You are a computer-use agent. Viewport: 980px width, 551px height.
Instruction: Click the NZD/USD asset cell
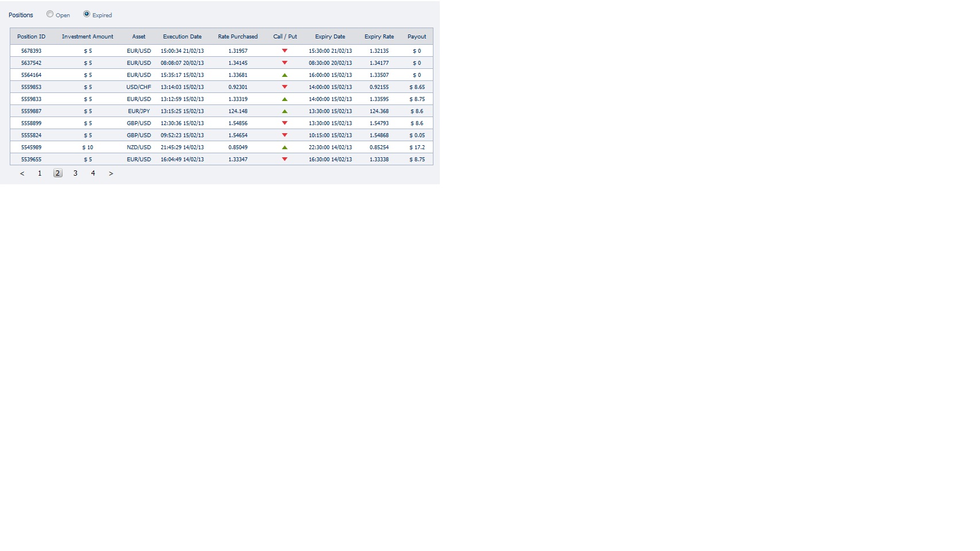139,148
